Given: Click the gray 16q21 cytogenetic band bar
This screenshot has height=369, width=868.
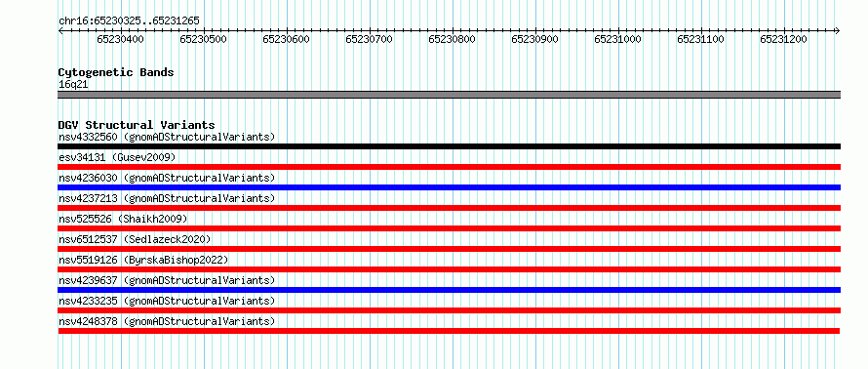Looking at the screenshot, I should 449,95.
